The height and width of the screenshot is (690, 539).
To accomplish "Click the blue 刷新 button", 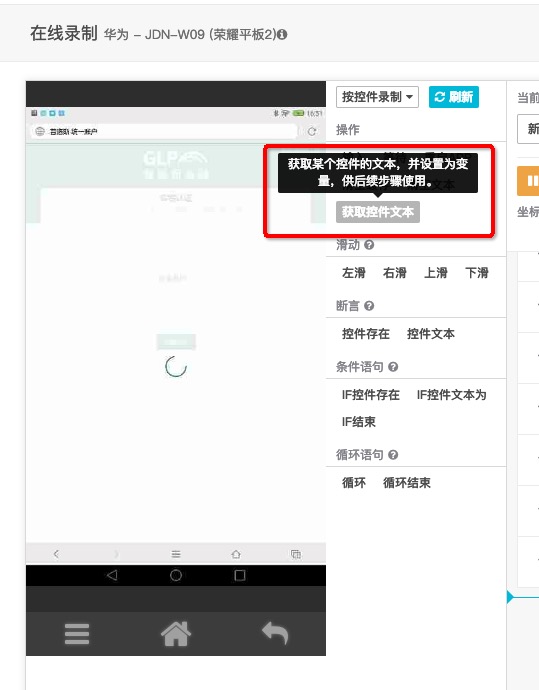I will [454, 97].
